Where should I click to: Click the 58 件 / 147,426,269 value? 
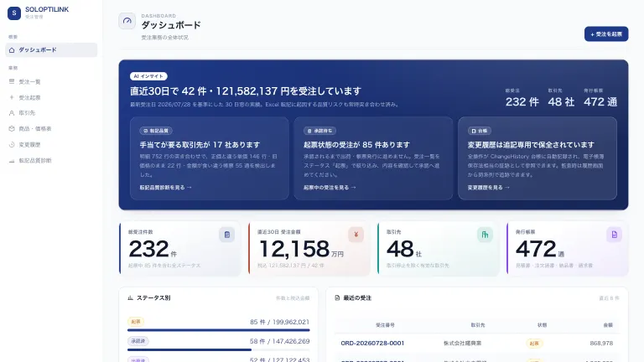point(280,342)
